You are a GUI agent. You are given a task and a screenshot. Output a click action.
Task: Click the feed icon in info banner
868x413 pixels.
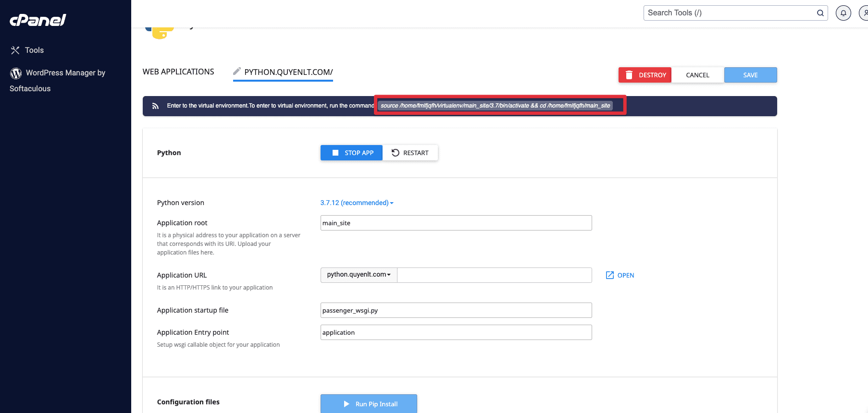(155, 106)
